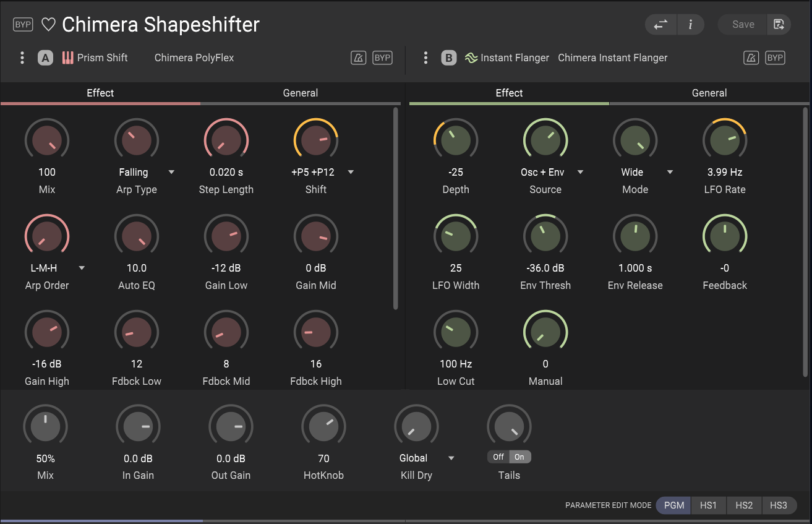Open the info panel via i icon
The width and height of the screenshot is (812, 524).
click(691, 25)
